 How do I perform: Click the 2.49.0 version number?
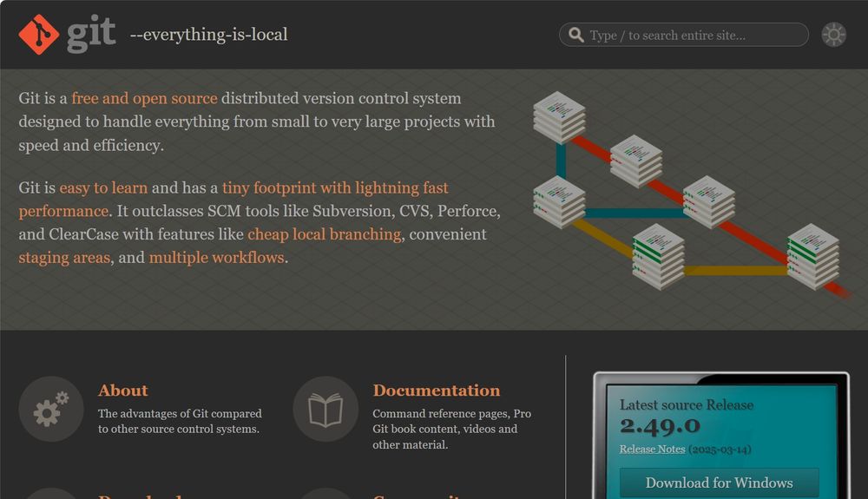click(660, 426)
